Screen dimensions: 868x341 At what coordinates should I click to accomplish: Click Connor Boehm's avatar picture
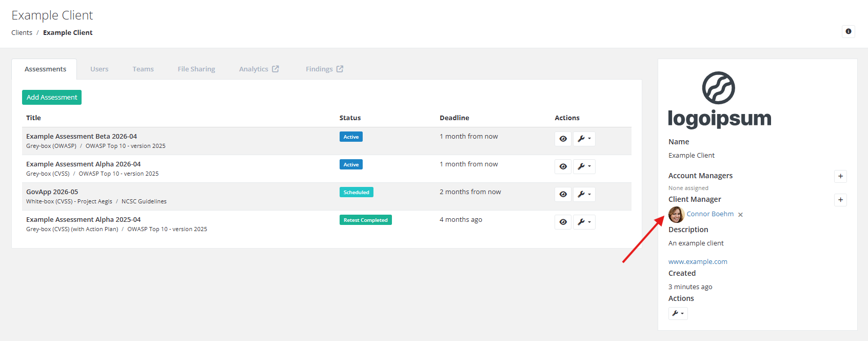click(x=676, y=214)
